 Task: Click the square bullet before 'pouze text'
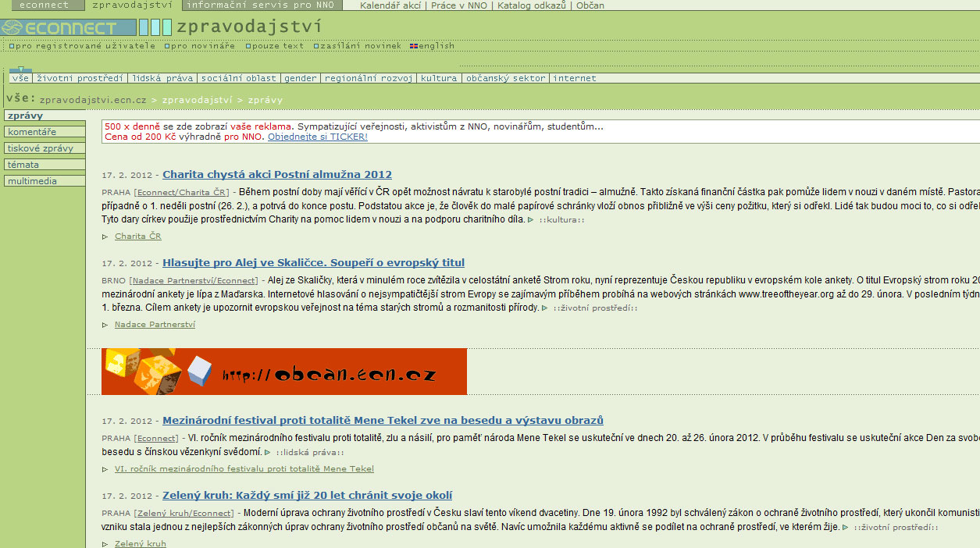[x=248, y=46]
